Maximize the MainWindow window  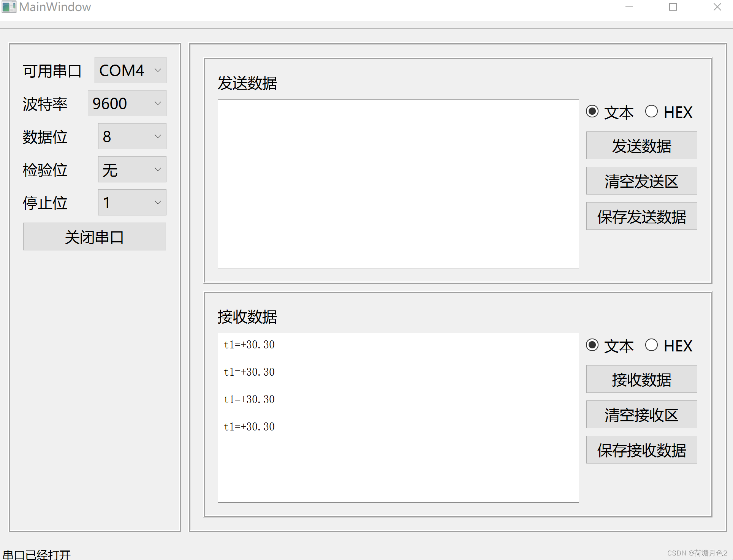click(x=673, y=7)
